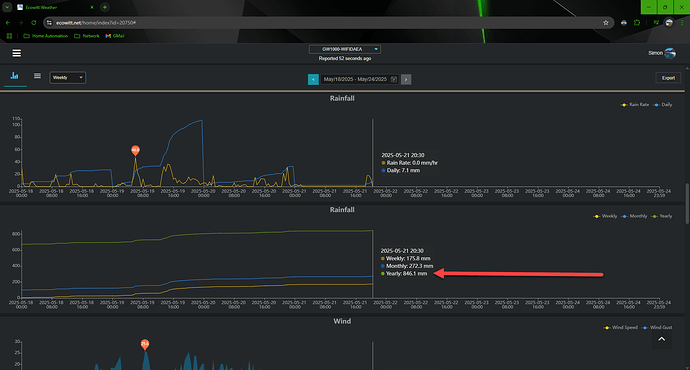Open the bookmarks apps grid icon
Image resolution: width=690 pixels, height=370 pixels.
(x=9, y=36)
